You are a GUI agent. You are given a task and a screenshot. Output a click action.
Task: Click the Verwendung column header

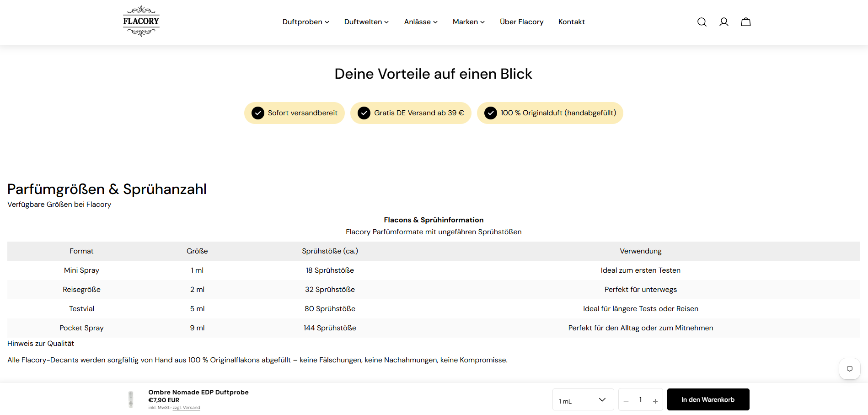pos(640,251)
